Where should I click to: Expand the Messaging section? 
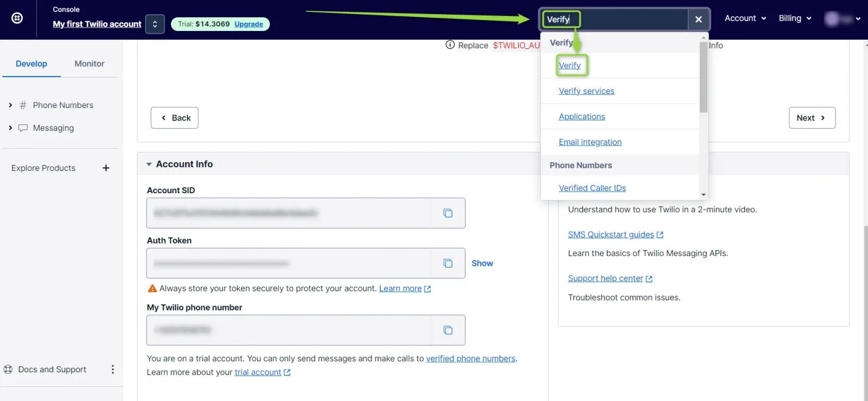click(10, 128)
